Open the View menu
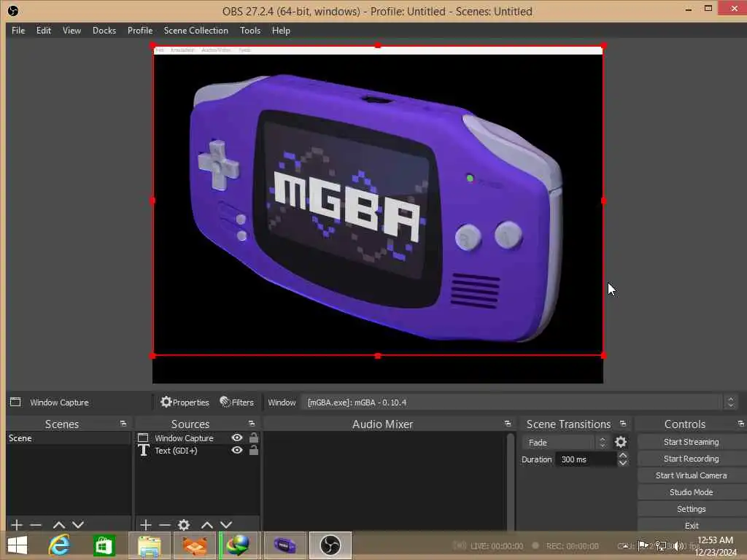This screenshot has height=560, width=747. pos(71,31)
